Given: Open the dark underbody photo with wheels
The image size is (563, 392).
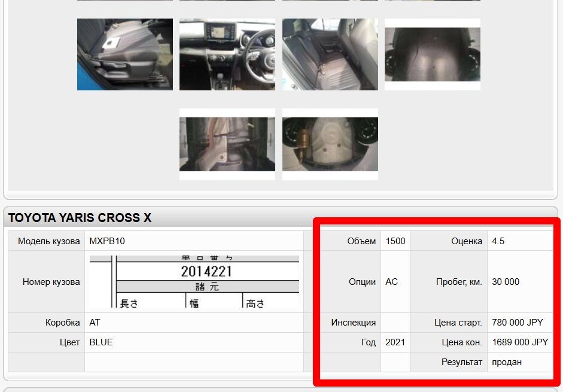Looking at the screenshot, I should coord(433,54).
